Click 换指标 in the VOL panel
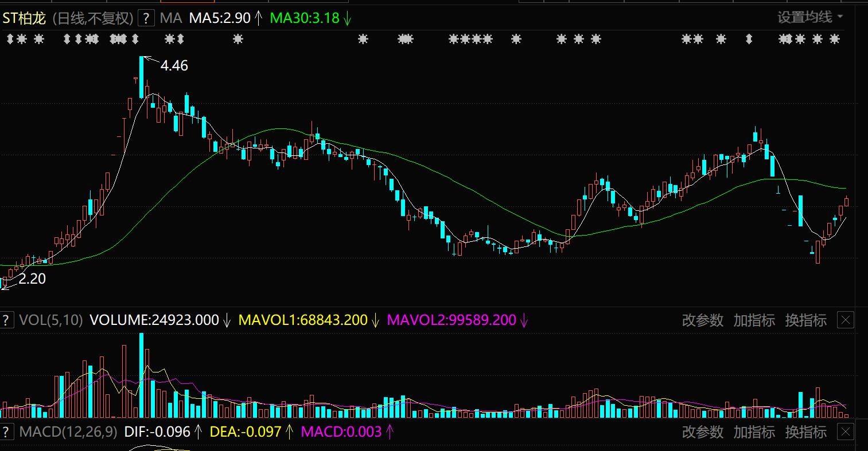 (805, 320)
